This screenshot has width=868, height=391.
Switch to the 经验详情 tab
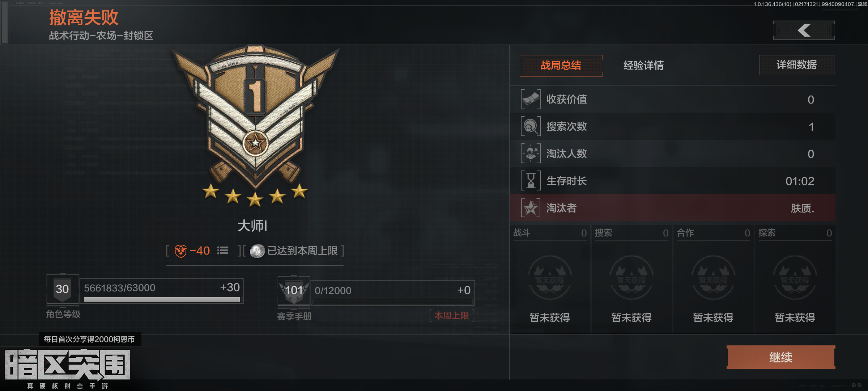click(643, 66)
